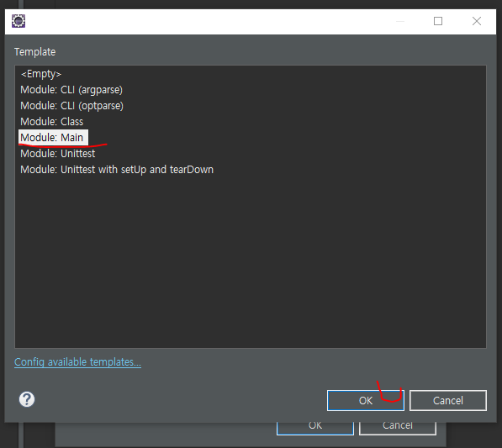502x448 pixels.
Task: Click the Eclipse dialog window icon
Action: click(18, 21)
